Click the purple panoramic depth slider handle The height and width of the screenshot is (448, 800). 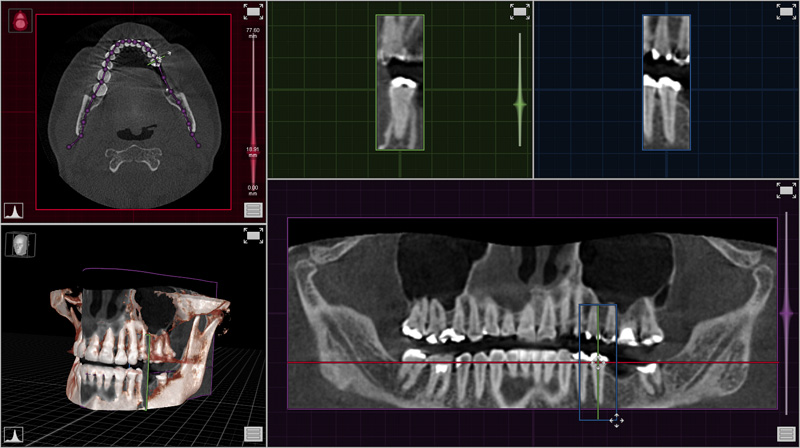click(x=786, y=312)
